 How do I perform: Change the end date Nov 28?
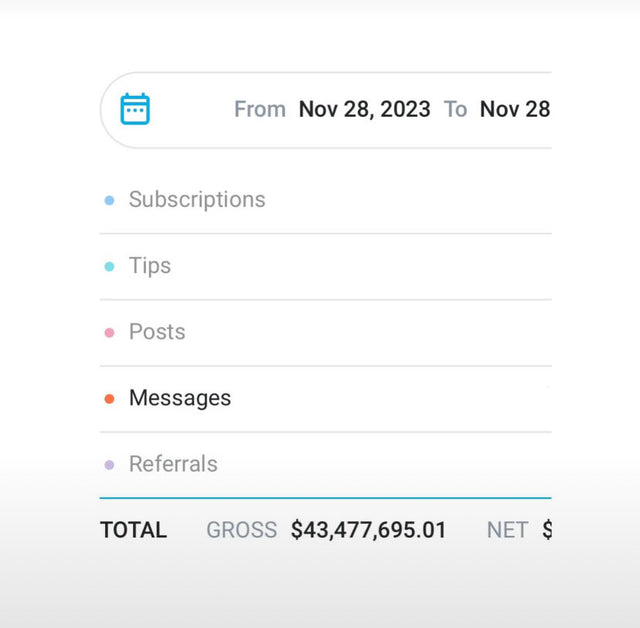click(515, 109)
